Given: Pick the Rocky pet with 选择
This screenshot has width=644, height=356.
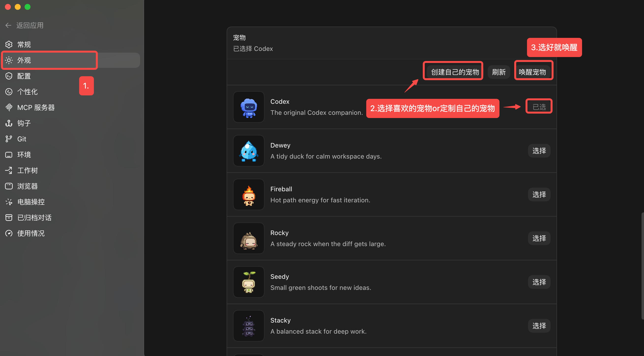Looking at the screenshot, I should pos(539,238).
